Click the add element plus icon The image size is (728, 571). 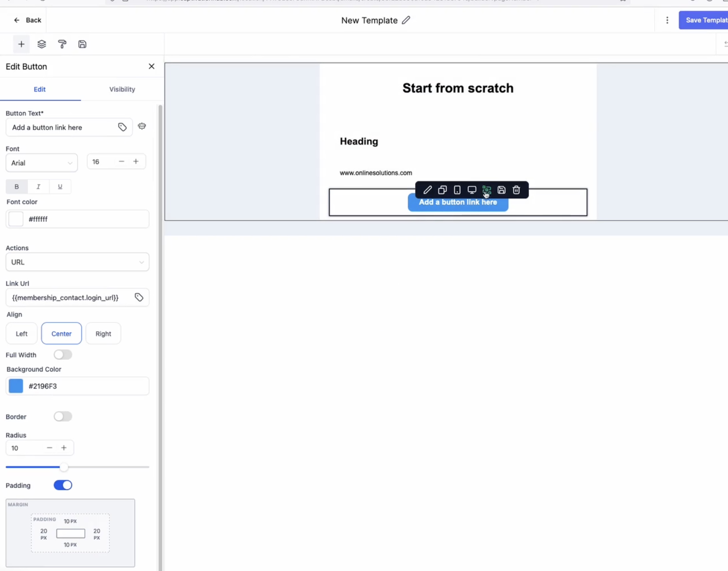[x=21, y=44]
